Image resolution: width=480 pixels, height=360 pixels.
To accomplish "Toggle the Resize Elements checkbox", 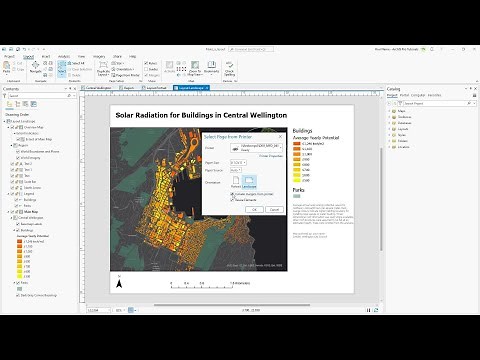I will tap(233, 200).
